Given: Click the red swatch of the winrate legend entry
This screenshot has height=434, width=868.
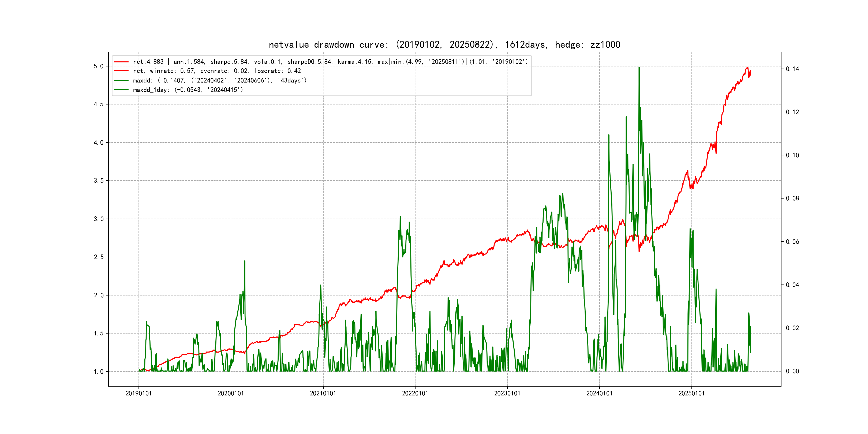Looking at the screenshot, I should tap(121, 71).
